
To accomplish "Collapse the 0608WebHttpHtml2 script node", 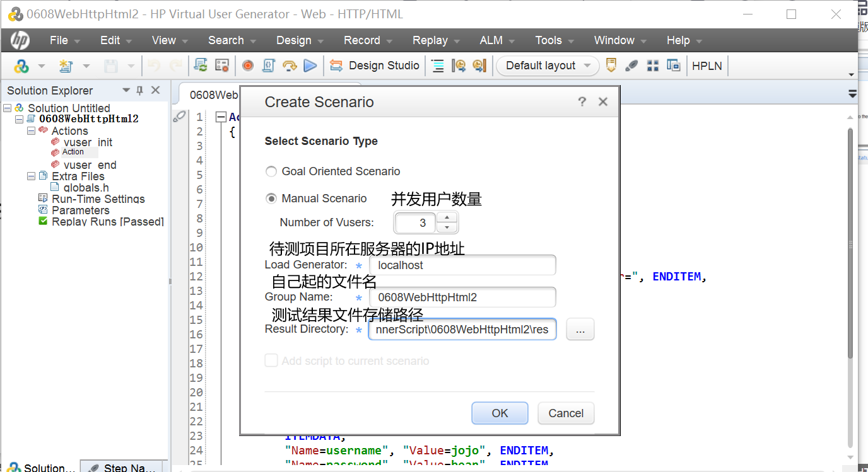I will pos(20,118).
